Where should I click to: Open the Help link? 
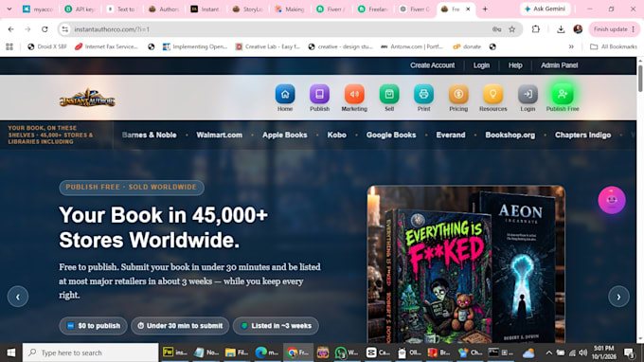click(515, 65)
